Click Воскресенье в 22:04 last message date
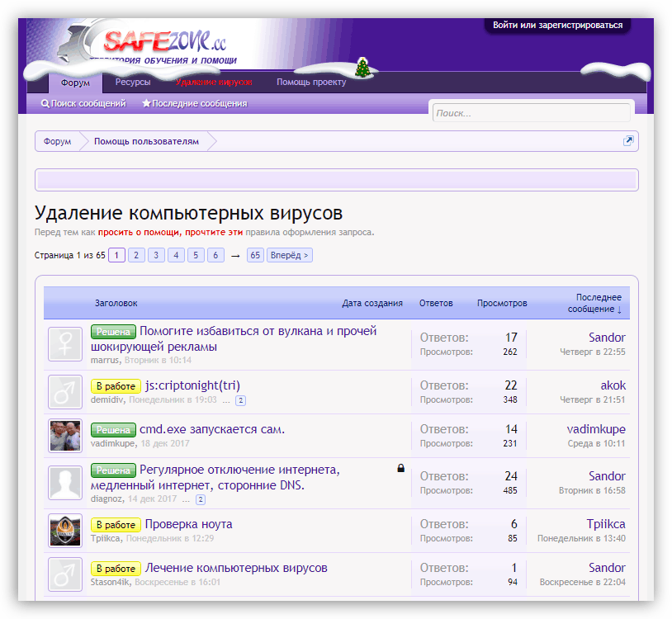Image resolution: width=672 pixels, height=619 pixels. click(583, 582)
